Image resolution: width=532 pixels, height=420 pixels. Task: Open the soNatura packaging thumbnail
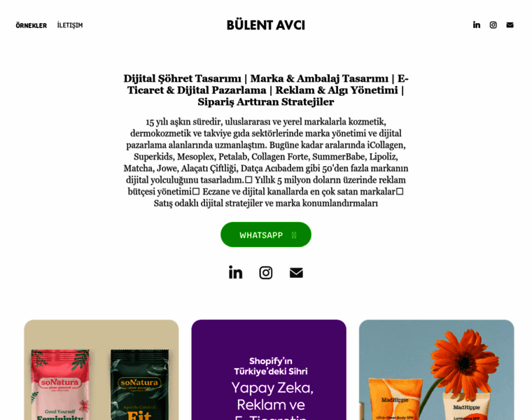point(101,370)
